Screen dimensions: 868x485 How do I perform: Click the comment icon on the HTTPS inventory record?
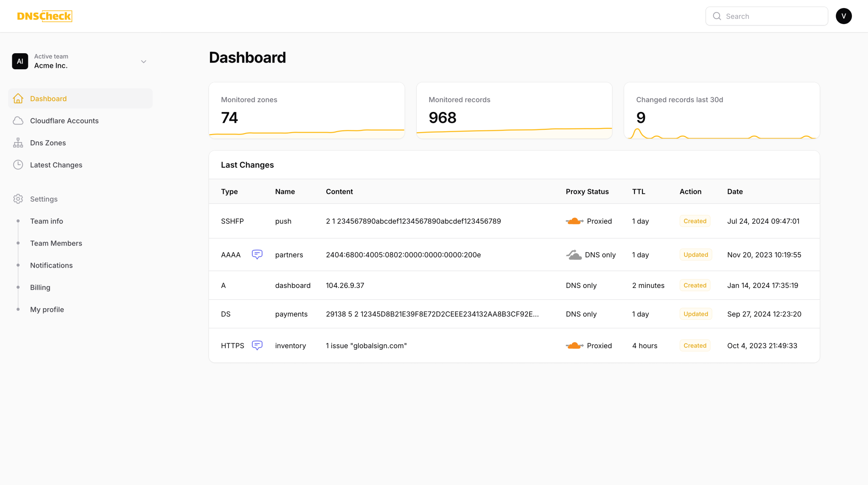point(257,345)
